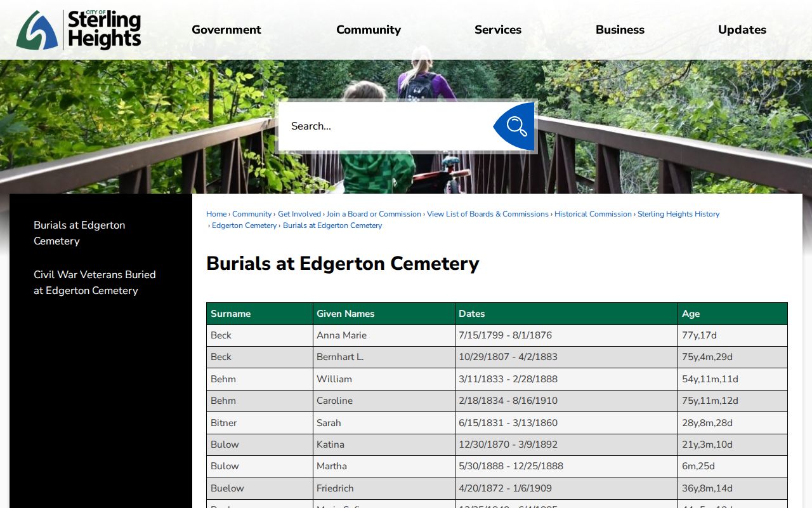Open the Government menu
This screenshot has height=508, width=812.
click(x=226, y=30)
